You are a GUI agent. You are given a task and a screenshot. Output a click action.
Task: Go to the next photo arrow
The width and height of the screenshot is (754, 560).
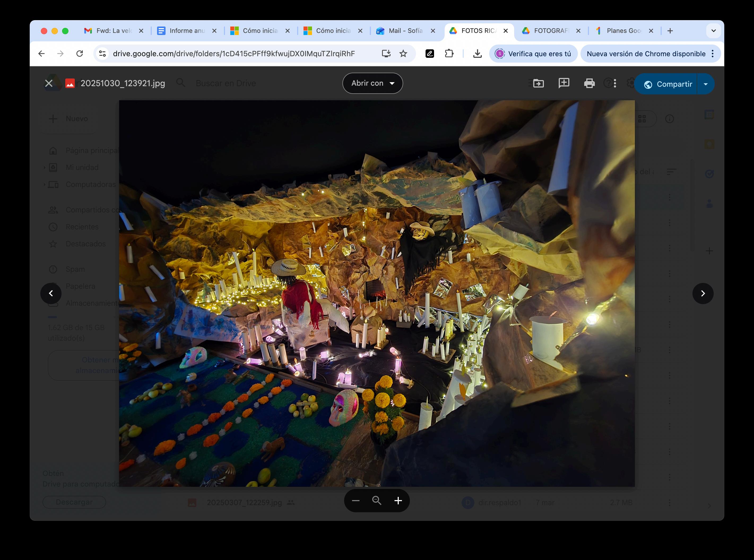703,294
